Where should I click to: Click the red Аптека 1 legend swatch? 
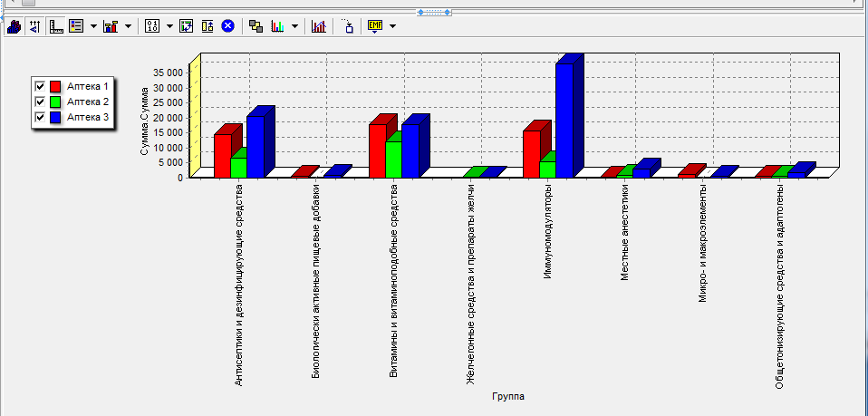point(55,86)
